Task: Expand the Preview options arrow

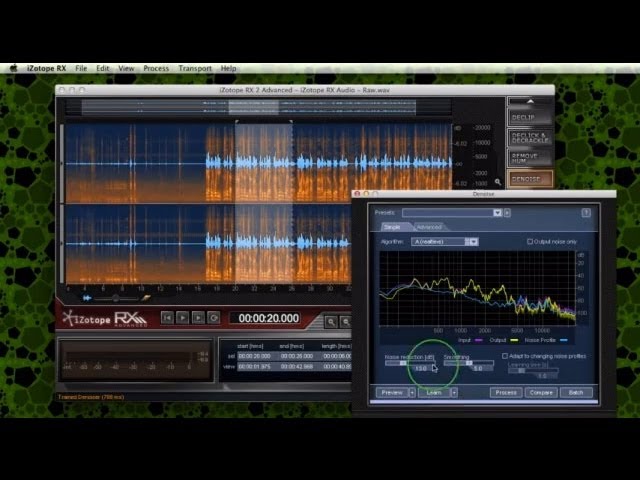Action: click(x=412, y=392)
